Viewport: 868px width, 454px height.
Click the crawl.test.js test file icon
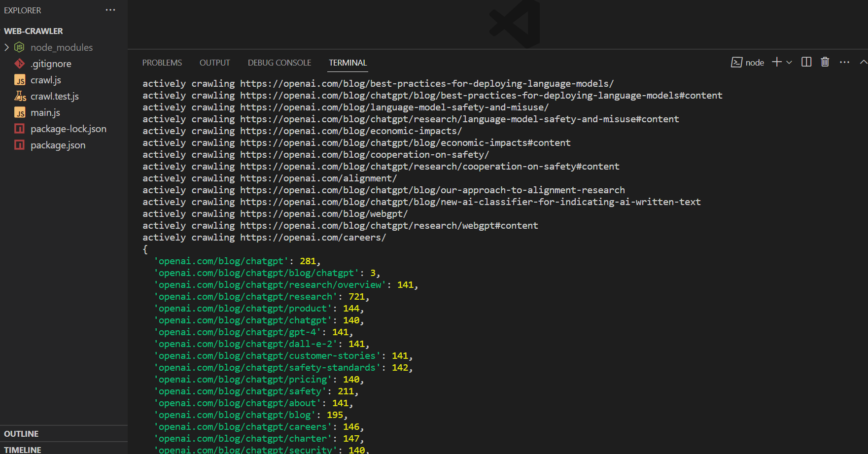(x=20, y=96)
